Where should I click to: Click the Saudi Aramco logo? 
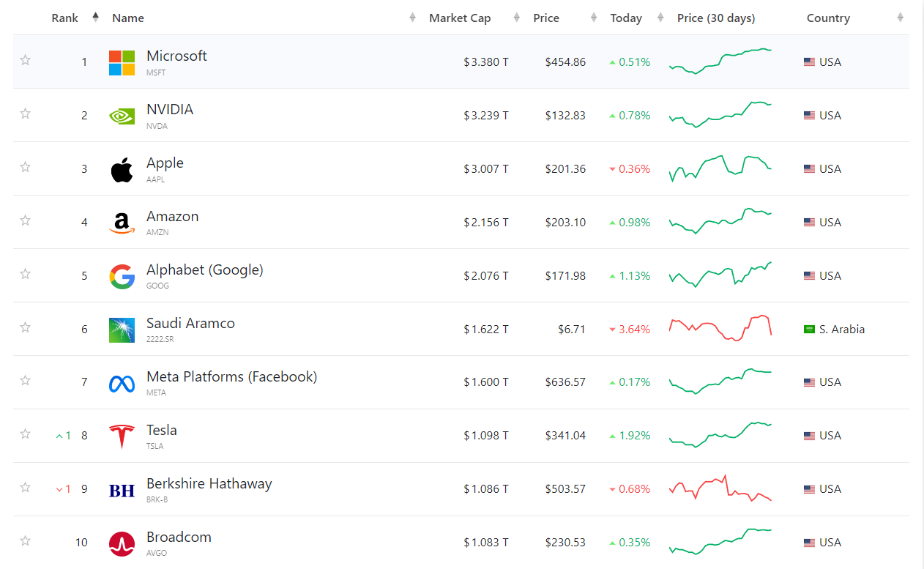coord(122,330)
